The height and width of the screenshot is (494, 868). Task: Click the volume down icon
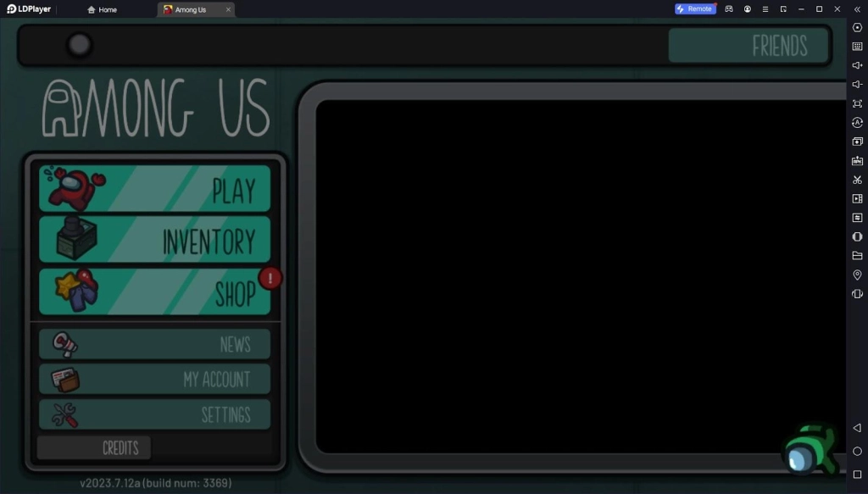(857, 84)
